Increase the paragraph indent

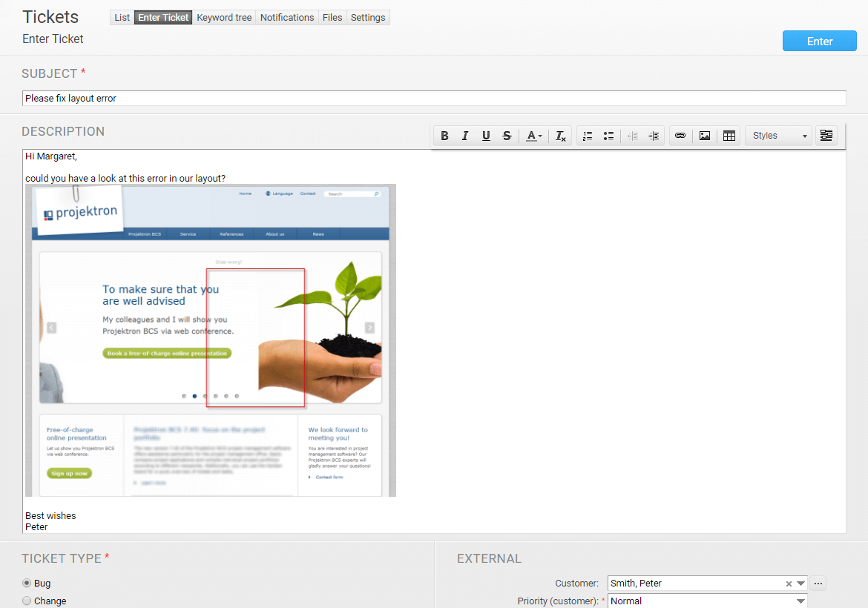[654, 136]
